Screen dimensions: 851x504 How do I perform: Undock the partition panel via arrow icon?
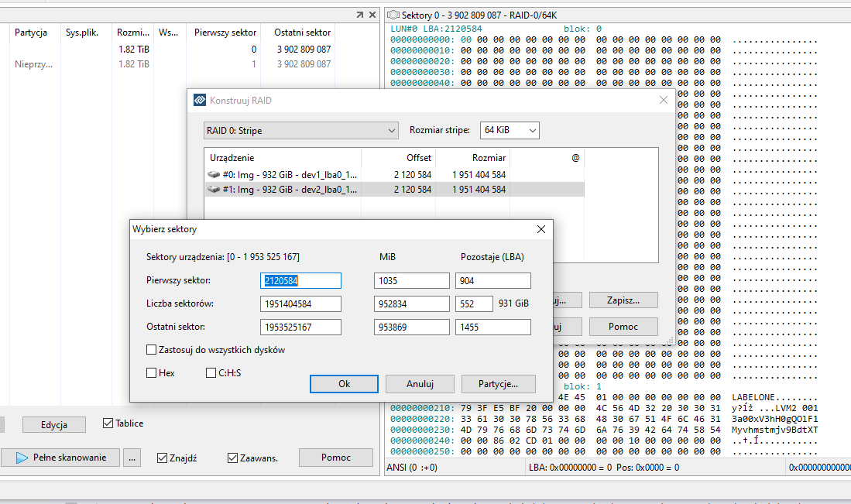coord(359,15)
